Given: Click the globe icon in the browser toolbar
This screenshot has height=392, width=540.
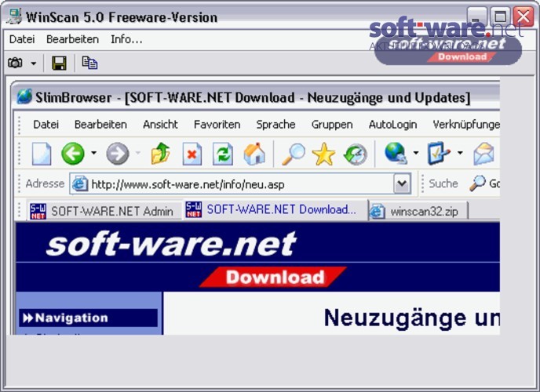Looking at the screenshot, I should tap(396, 154).
